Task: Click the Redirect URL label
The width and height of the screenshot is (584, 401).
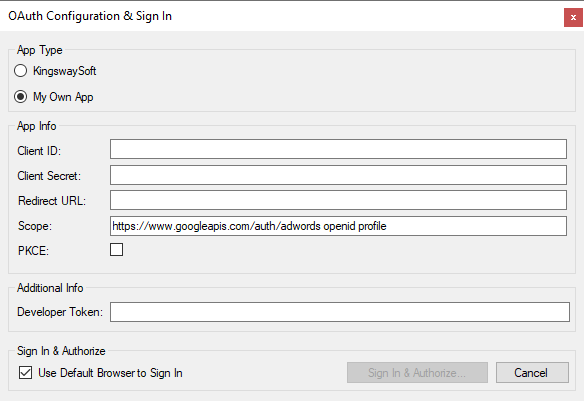Action: coord(52,201)
